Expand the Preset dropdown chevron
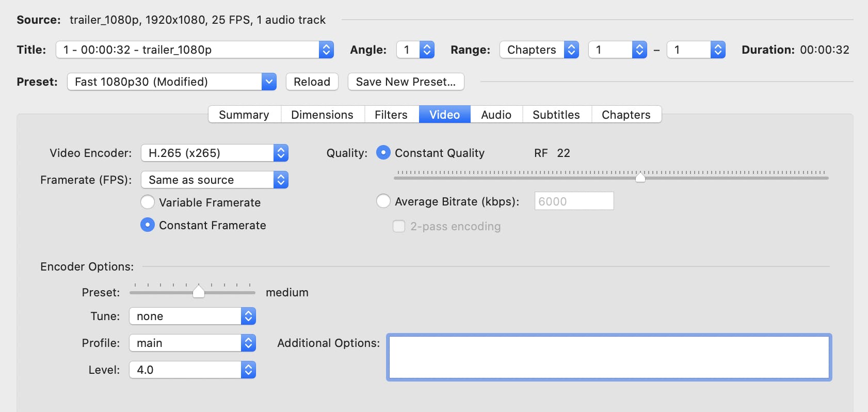 pos(269,82)
